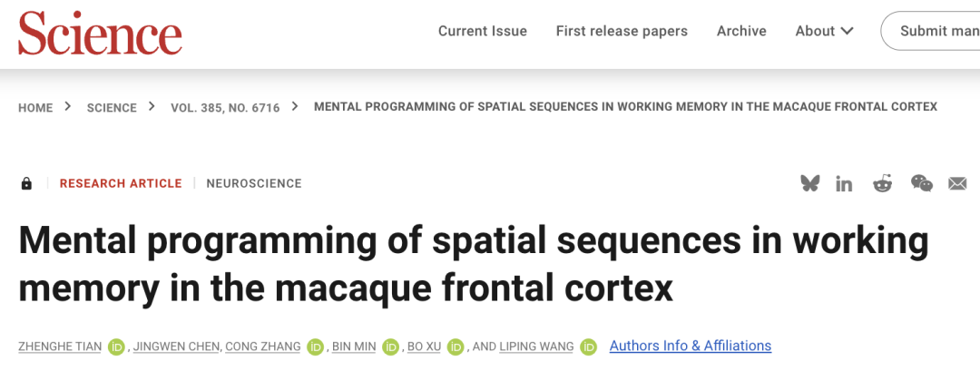This screenshot has height=371, width=980.
Task: Go to the Archive menu item
Action: point(741,31)
